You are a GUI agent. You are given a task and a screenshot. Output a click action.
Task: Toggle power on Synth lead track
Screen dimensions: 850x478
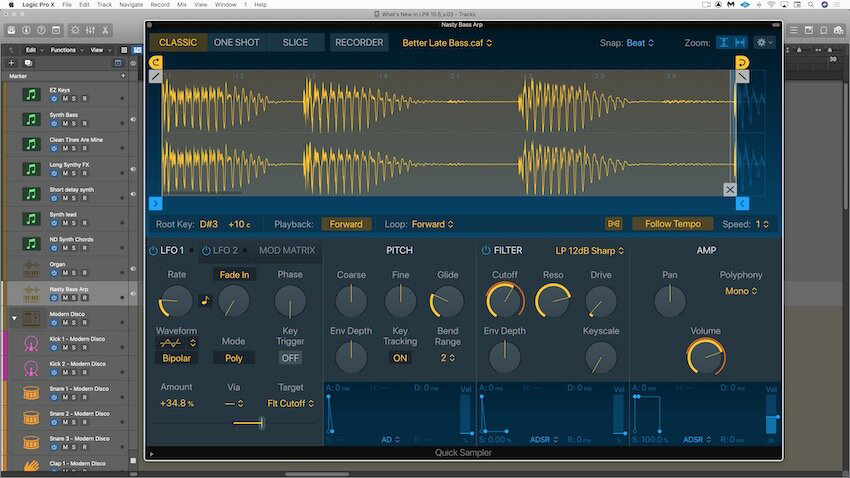click(54, 223)
